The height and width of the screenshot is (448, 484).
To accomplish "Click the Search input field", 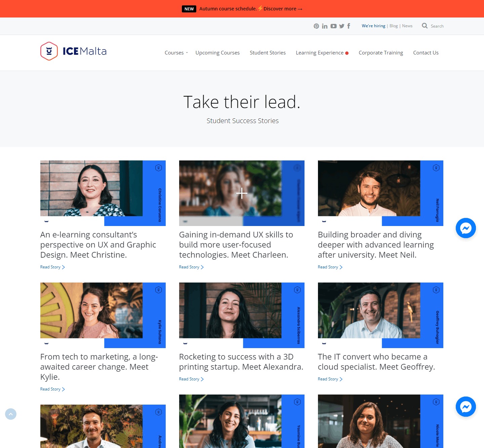I will click(437, 26).
